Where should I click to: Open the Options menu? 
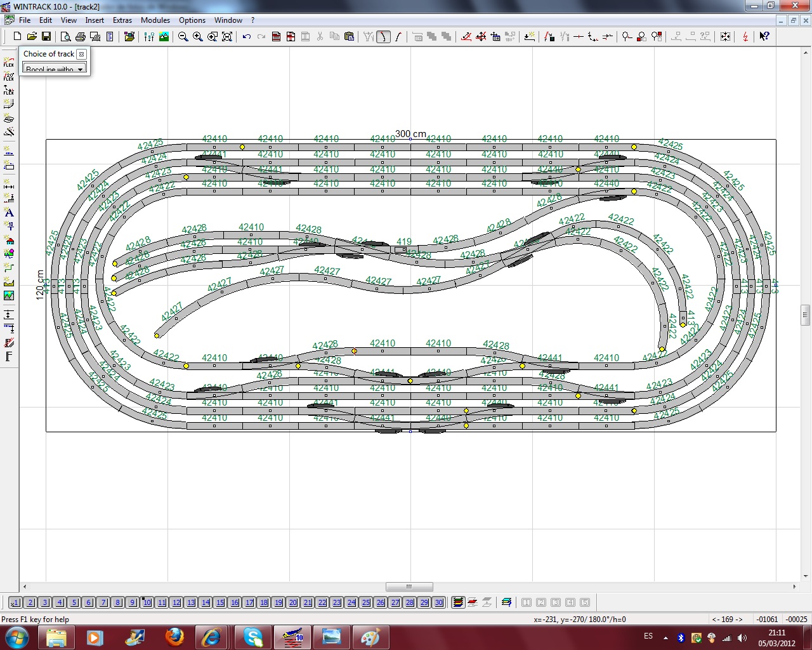[192, 20]
